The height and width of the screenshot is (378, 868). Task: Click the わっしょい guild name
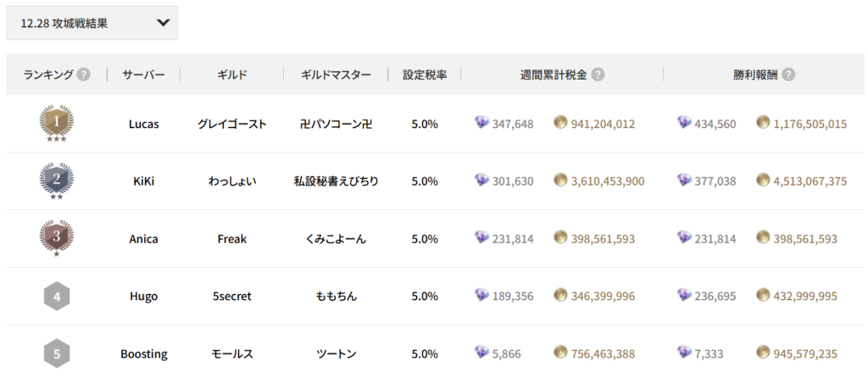point(231,181)
